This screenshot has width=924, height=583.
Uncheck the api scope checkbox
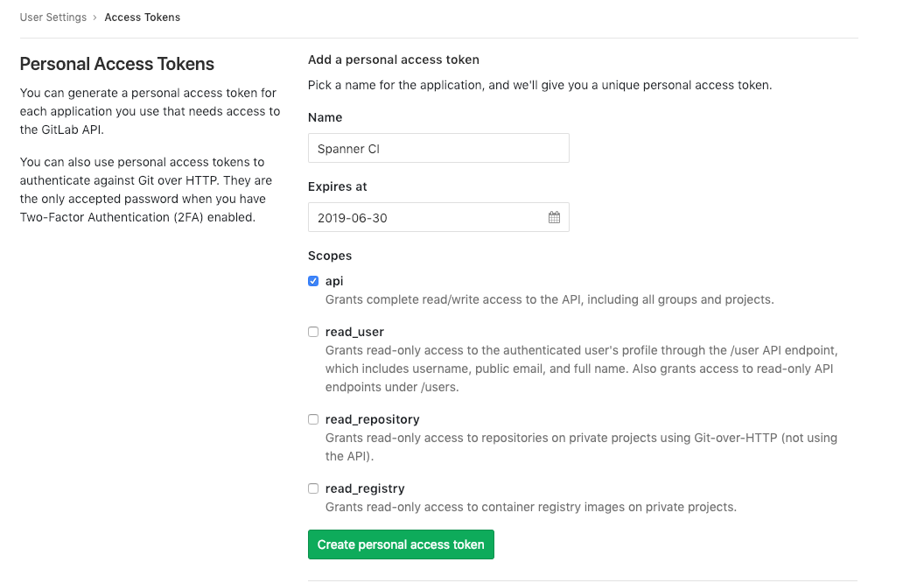click(313, 281)
